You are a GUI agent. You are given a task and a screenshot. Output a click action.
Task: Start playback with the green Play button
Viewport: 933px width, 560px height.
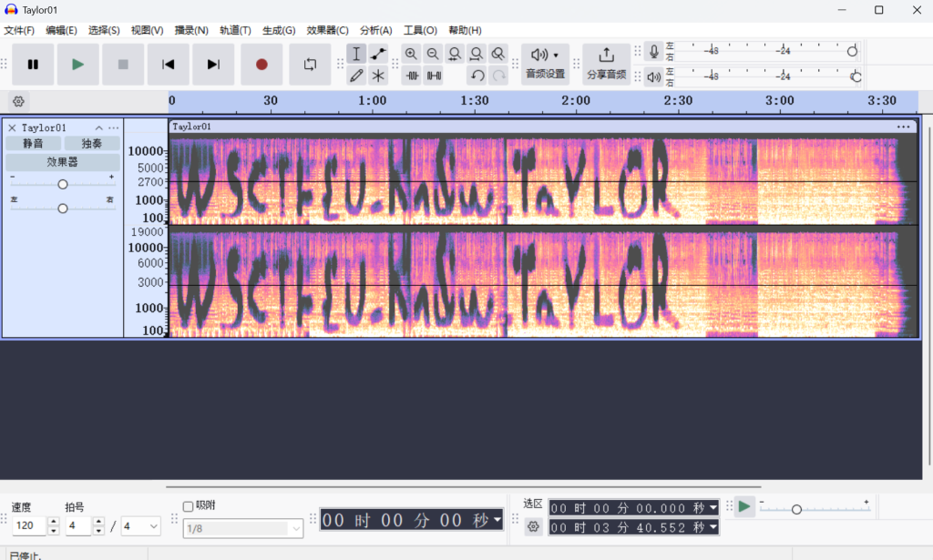coord(78,65)
